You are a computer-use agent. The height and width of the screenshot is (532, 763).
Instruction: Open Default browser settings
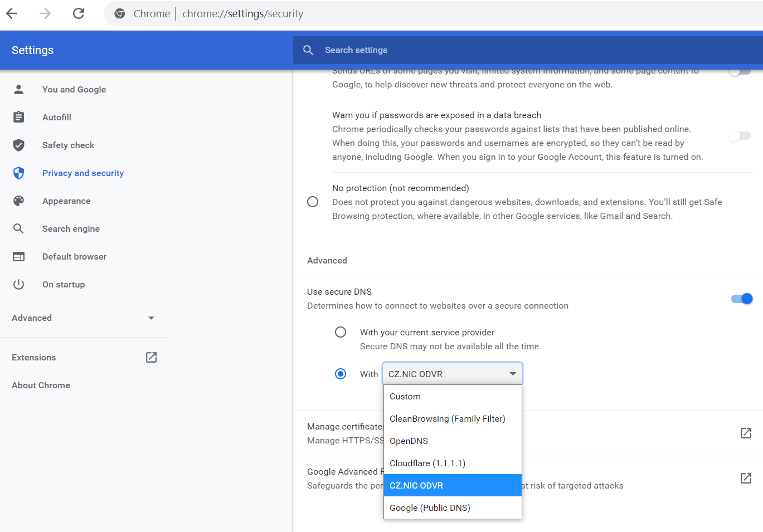(x=75, y=256)
